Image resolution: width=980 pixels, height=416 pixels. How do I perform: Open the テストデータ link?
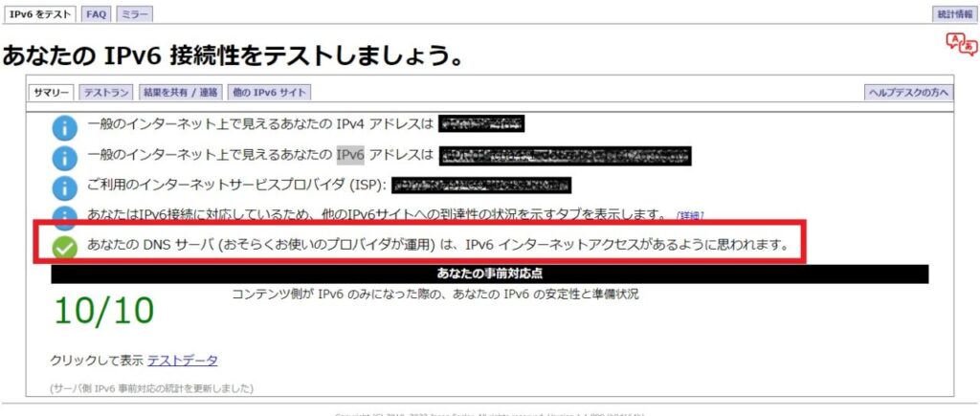pos(182,361)
